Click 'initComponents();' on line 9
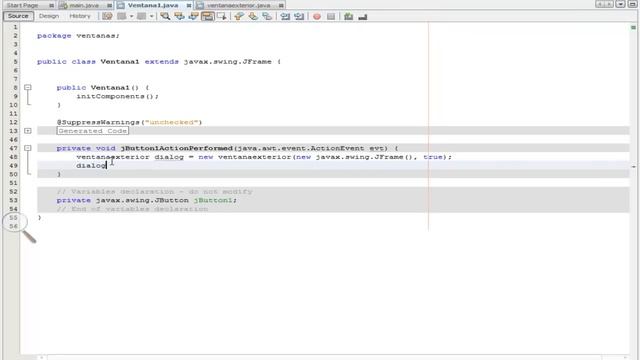640x360 pixels. pyautogui.click(x=118, y=96)
